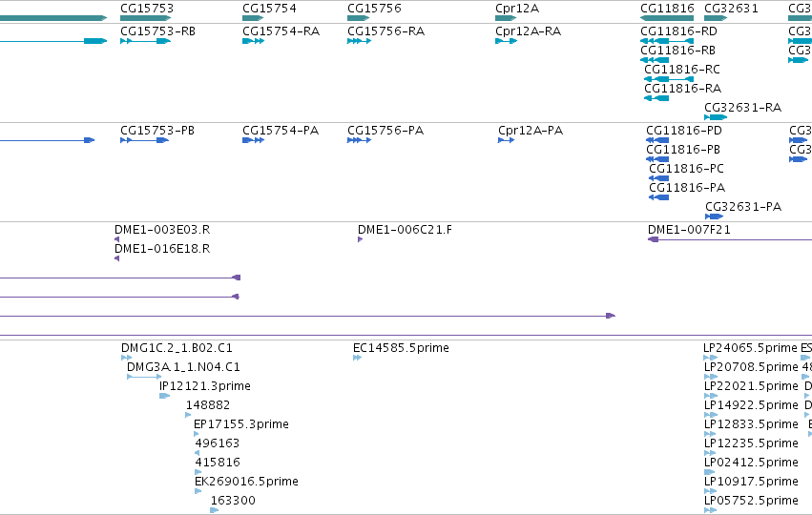The width and height of the screenshot is (812, 515).
Task: Select EST LP22021.5prime
Action: [x=751, y=386]
